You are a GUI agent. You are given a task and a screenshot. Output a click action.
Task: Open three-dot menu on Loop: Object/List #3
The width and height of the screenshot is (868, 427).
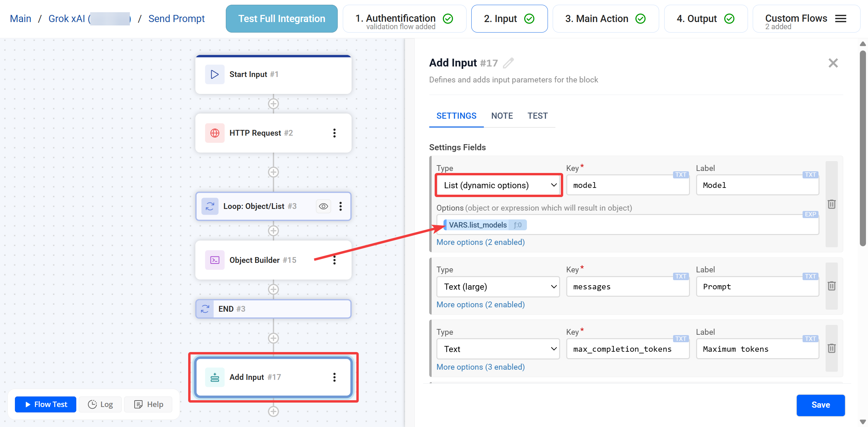340,206
